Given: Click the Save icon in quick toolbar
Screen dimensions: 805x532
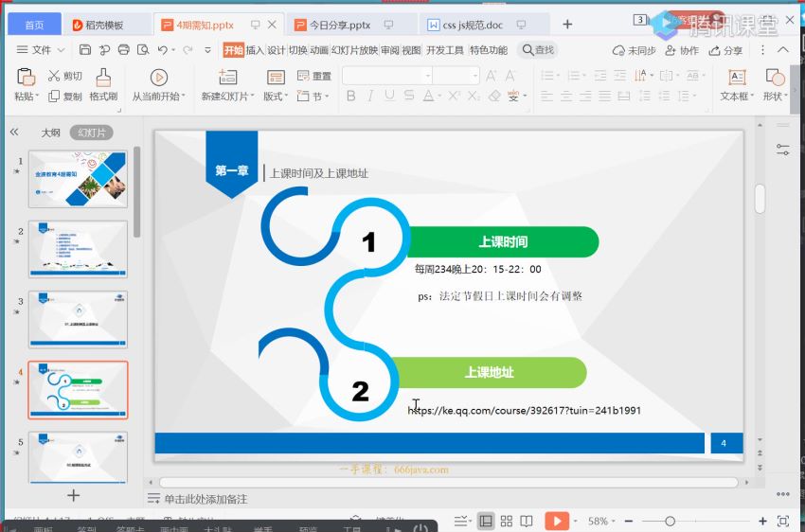Looking at the screenshot, I should point(85,50).
